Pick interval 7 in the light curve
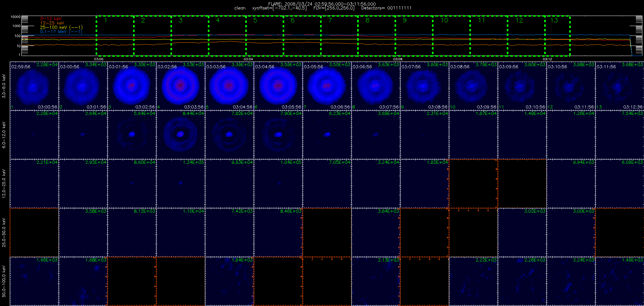This screenshot has height=306, width=644. pyautogui.click(x=339, y=36)
